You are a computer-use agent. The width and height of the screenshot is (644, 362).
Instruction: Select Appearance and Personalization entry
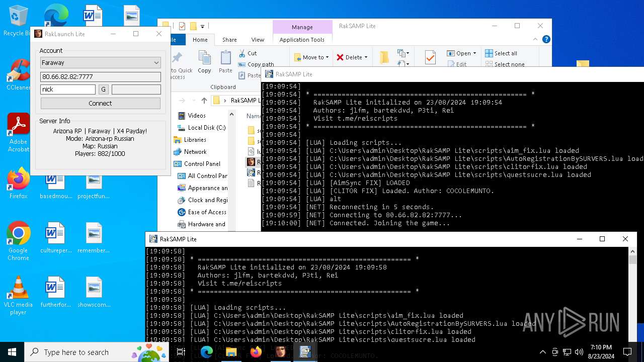point(202,188)
